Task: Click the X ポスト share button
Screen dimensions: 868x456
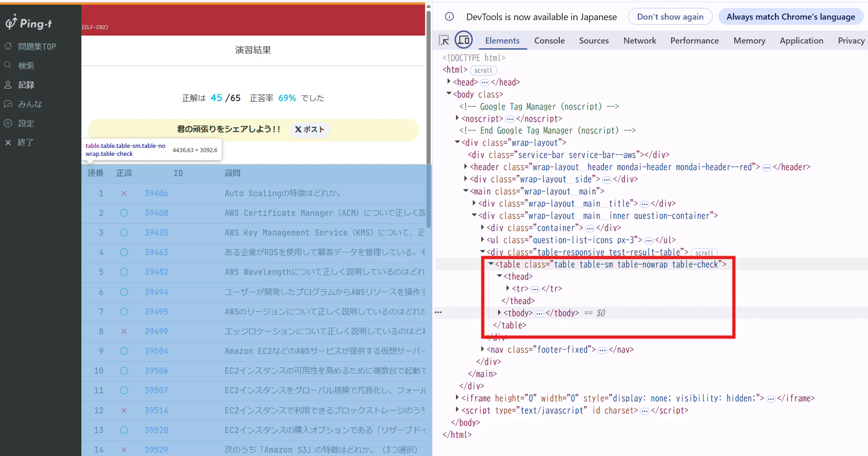Action: [310, 130]
